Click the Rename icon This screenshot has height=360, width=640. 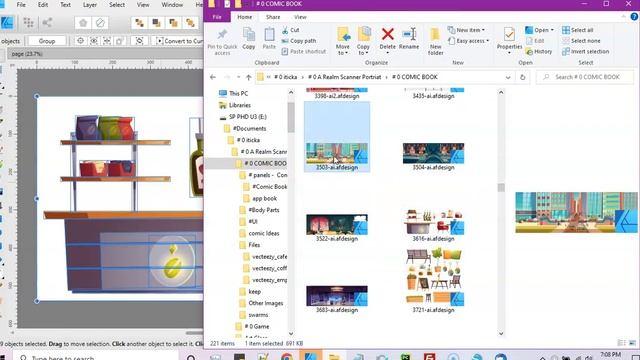409,34
